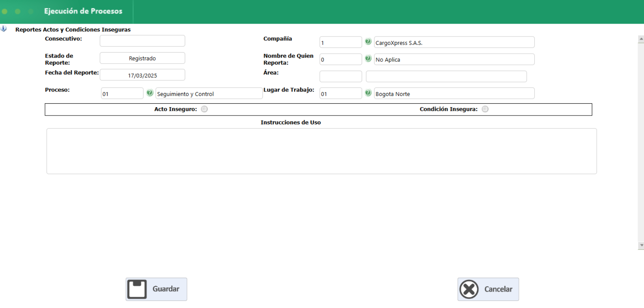The image size is (644, 308).
Task: Click the scrollbar up arrow
Action: (x=641, y=39)
